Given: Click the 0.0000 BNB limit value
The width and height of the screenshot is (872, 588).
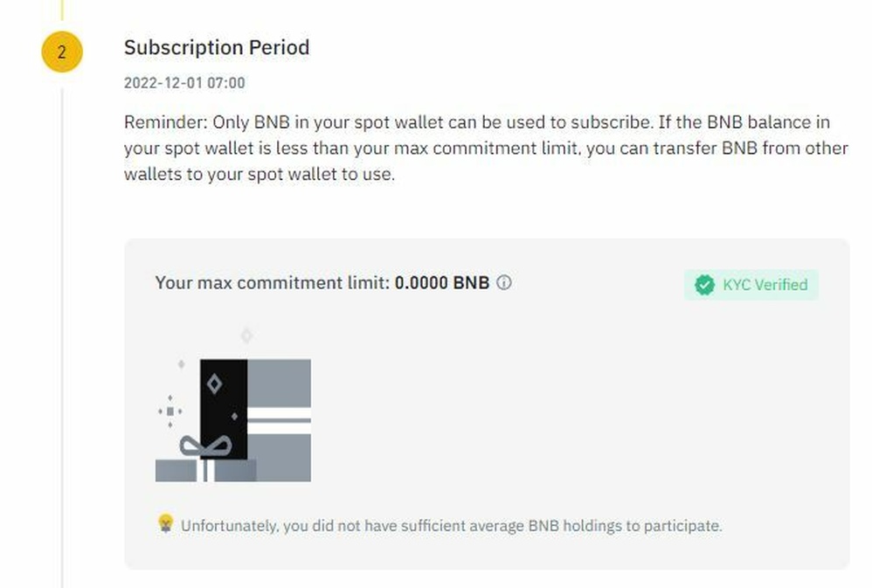Looking at the screenshot, I should 442,283.
